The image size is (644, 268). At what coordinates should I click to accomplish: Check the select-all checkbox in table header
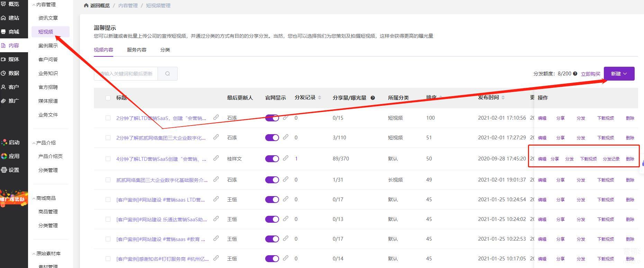tap(108, 98)
